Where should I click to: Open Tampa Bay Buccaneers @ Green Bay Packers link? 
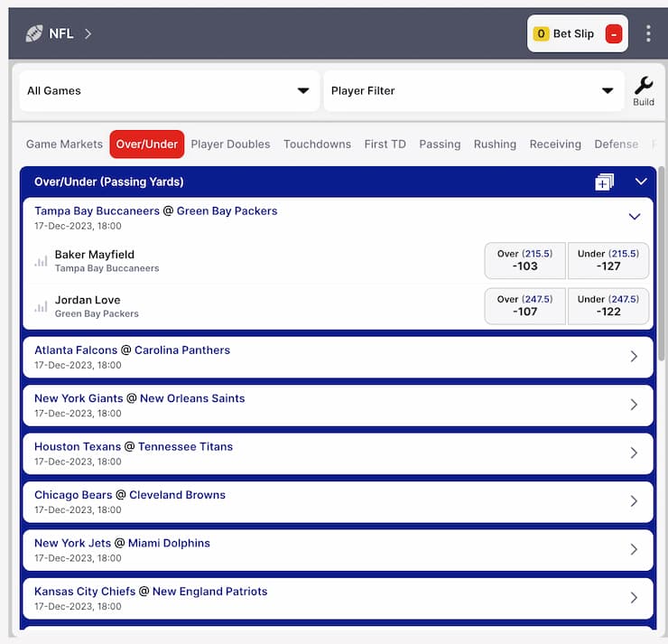[x=155, y=211]
